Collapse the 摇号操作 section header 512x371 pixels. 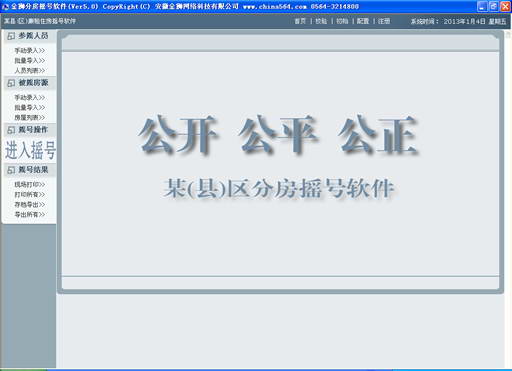pos(29,130)
